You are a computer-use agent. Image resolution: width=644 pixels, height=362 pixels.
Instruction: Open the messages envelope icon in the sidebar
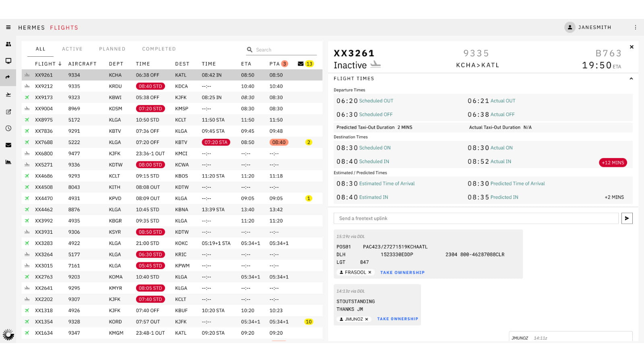pyautogui.click(x=8, y=145)
